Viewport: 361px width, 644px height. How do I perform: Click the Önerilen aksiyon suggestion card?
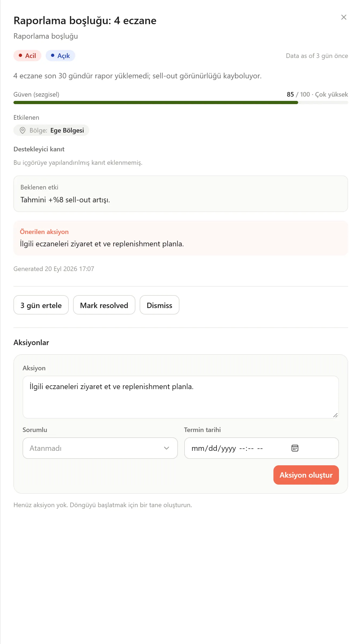coord(181,238)
